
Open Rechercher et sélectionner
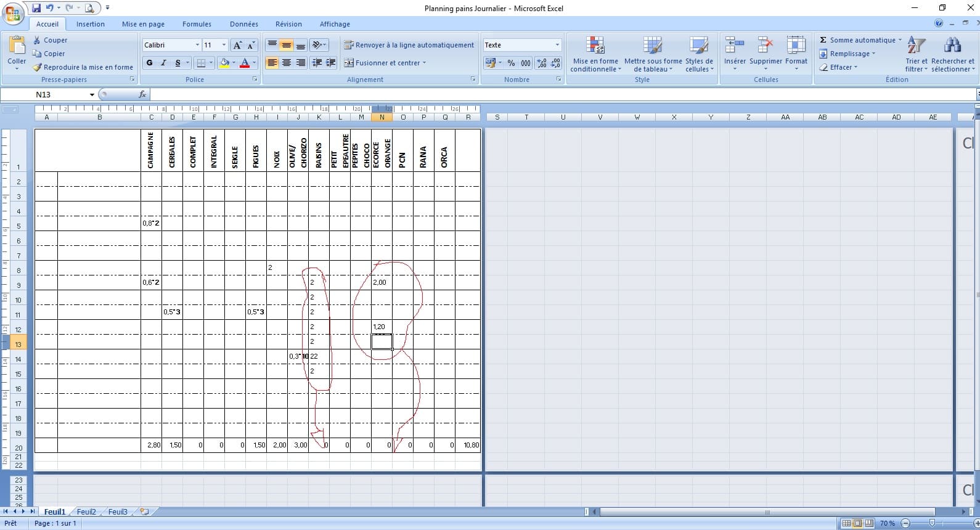point(953,54)
